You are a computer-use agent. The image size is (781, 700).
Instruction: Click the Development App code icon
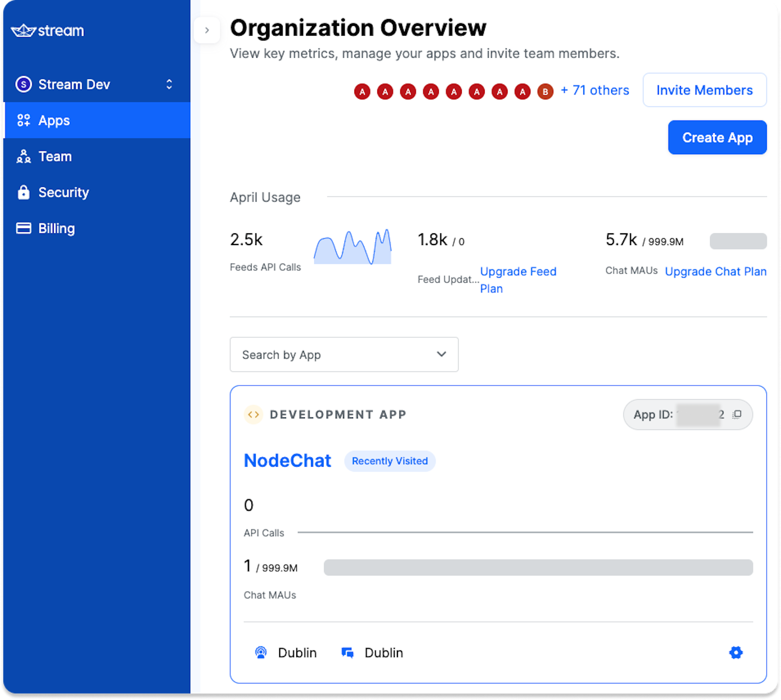[x=253, y=414]
